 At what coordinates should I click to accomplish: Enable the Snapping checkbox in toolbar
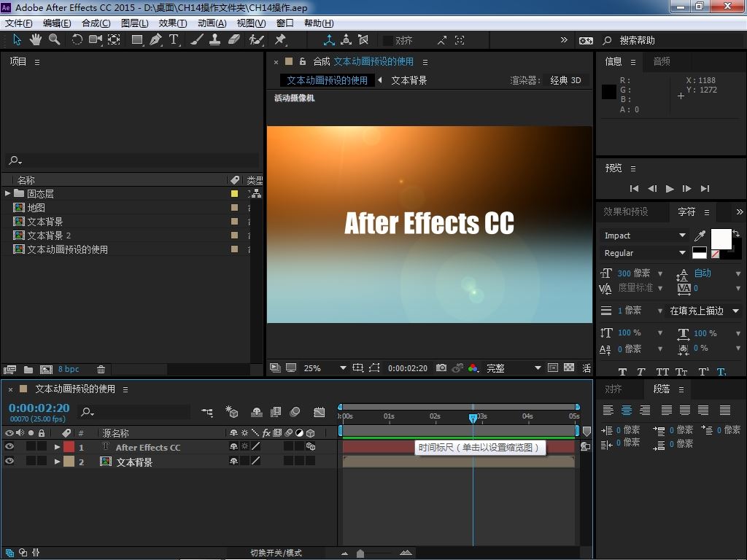coord(388,41)
